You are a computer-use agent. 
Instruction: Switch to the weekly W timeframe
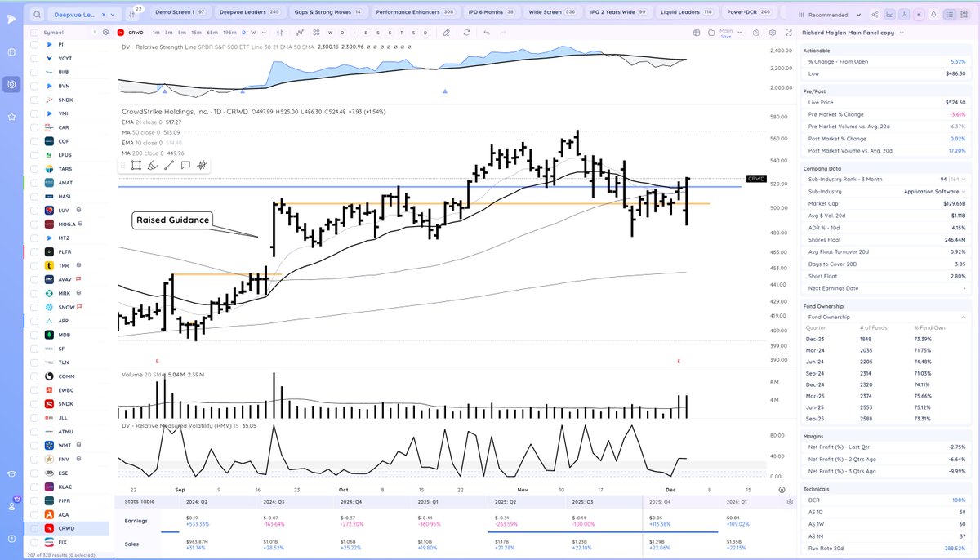tap(254, 32)
